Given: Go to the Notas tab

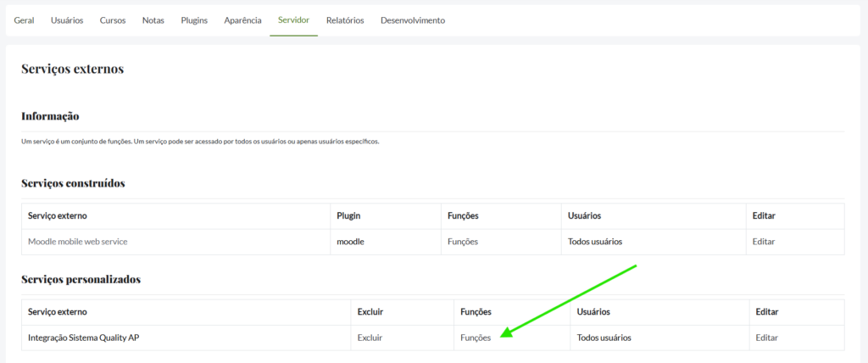Looking at the screenshot, I should (x=153, y=20).
